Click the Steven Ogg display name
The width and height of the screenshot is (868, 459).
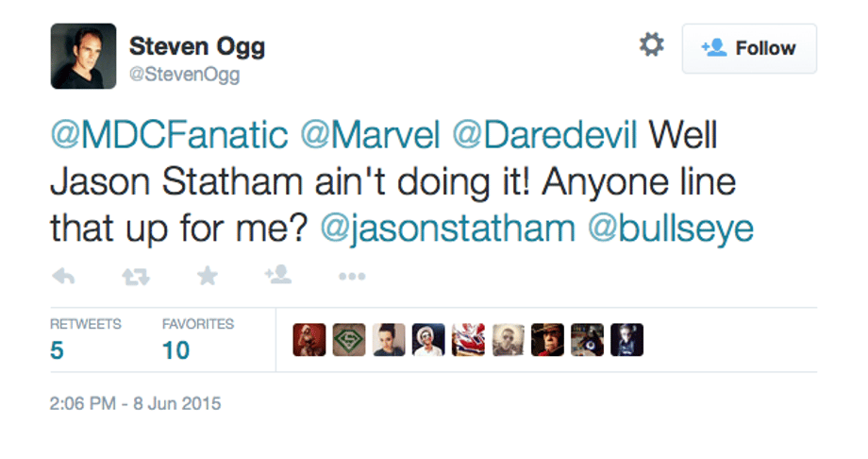coord(196,45)
